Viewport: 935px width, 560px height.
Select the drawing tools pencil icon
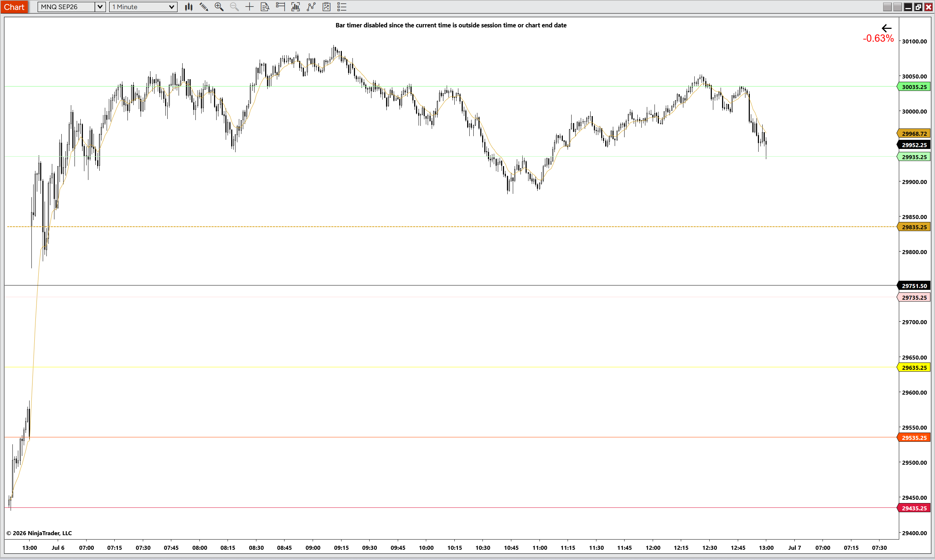[x=204, y=7]
